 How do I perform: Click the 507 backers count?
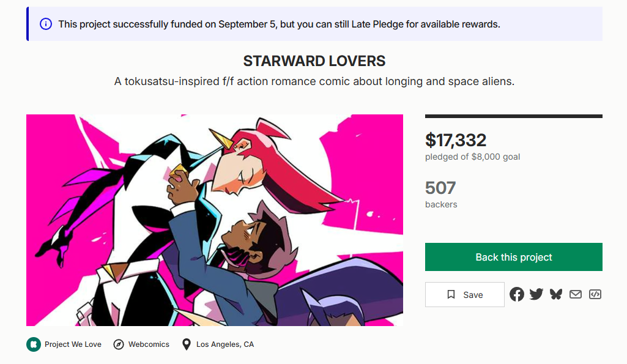point(440,188)
